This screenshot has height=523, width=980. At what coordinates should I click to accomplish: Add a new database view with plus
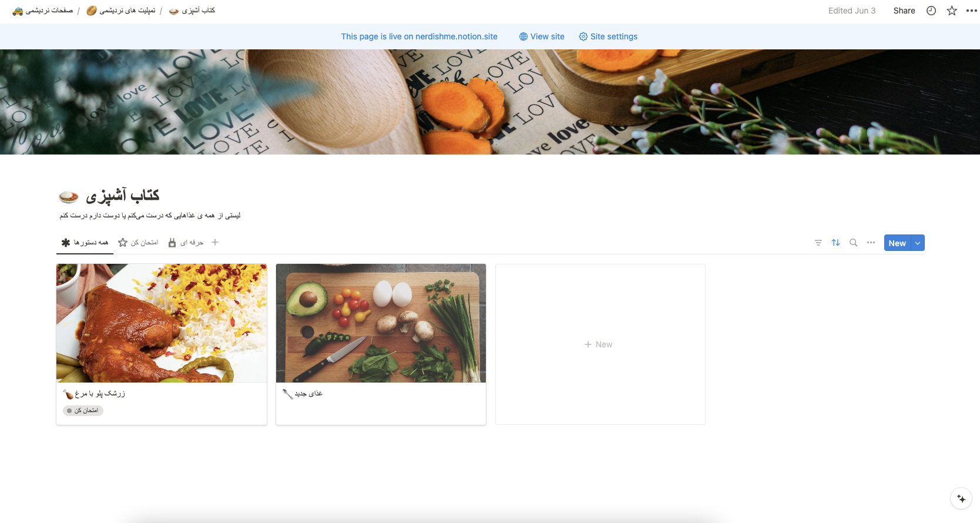(215, 242)
